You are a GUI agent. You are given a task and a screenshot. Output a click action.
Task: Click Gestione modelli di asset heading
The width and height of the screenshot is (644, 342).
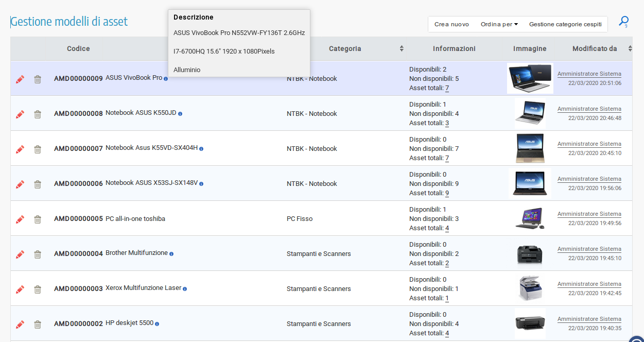(x=69, y=22)
